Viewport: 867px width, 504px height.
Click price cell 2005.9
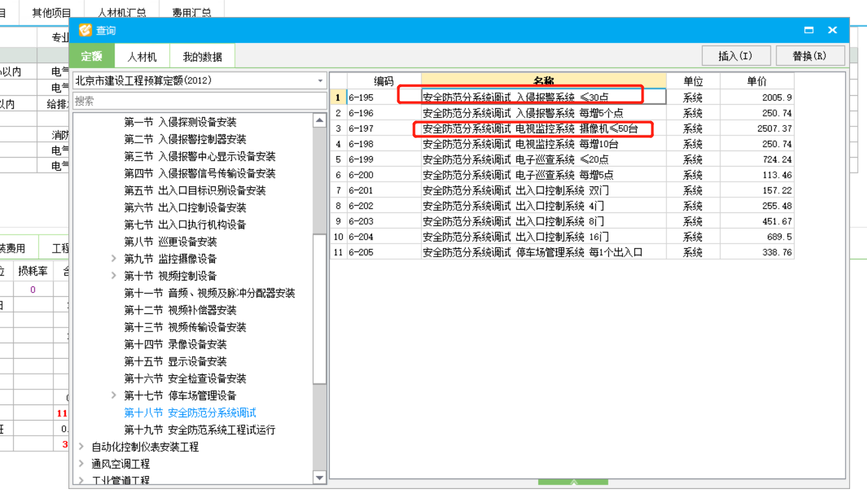tap(757, 97)
